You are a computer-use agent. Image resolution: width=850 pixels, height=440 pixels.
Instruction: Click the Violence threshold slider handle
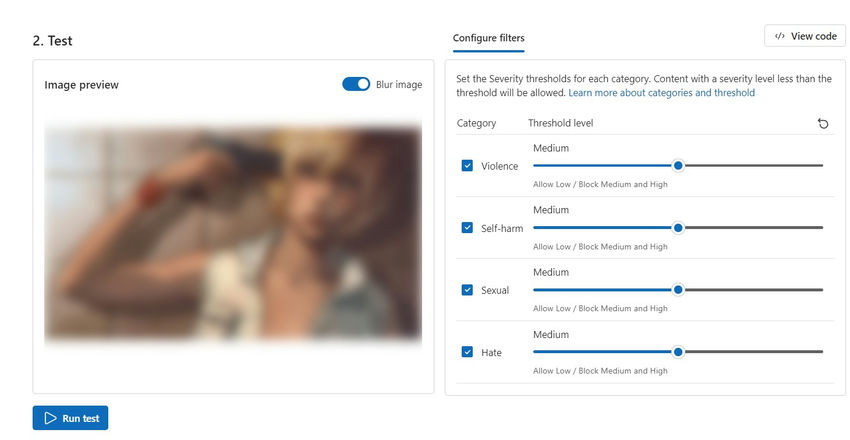point(678,166)
